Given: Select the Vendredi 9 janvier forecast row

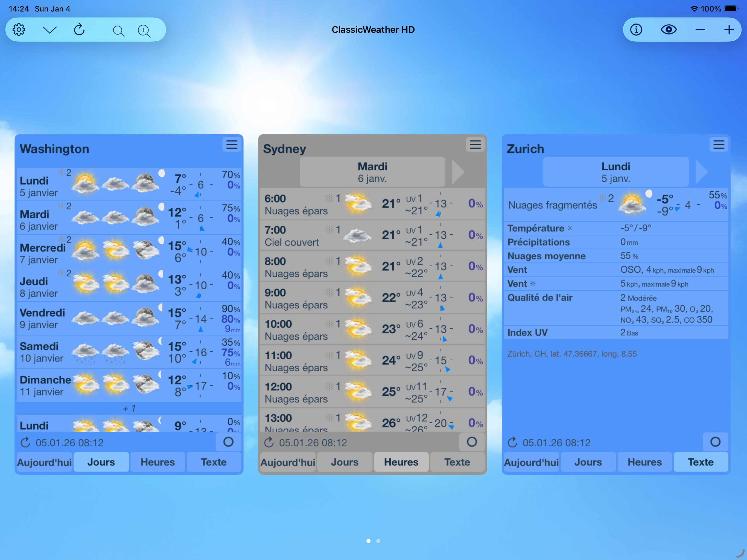Looking at the screenshot, I should pos(129,318).
